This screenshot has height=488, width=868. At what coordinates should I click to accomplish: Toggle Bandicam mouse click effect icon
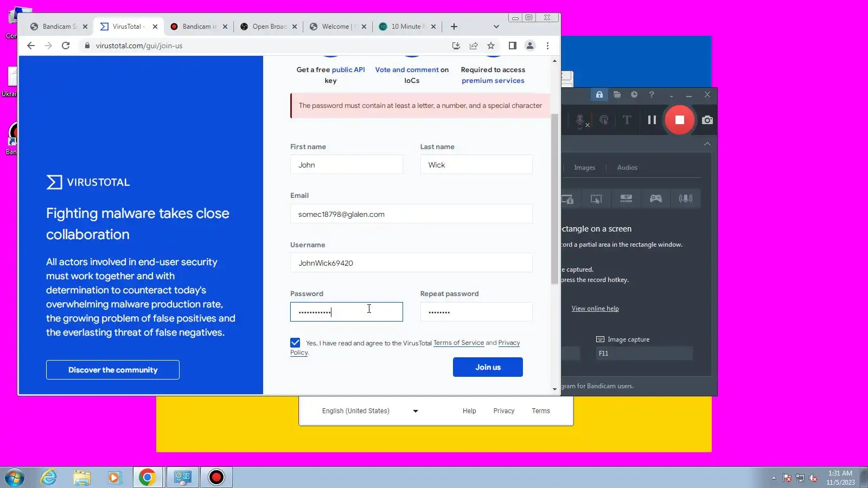tap(603, 120)
